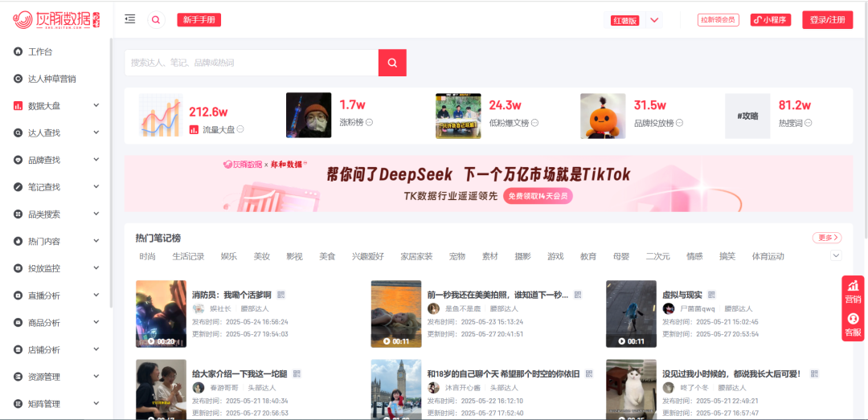Click QR icon next to 消防员：我嘞个活爹啊
Image resolution: width=868 pixels, height=420 pixels.
280,295
